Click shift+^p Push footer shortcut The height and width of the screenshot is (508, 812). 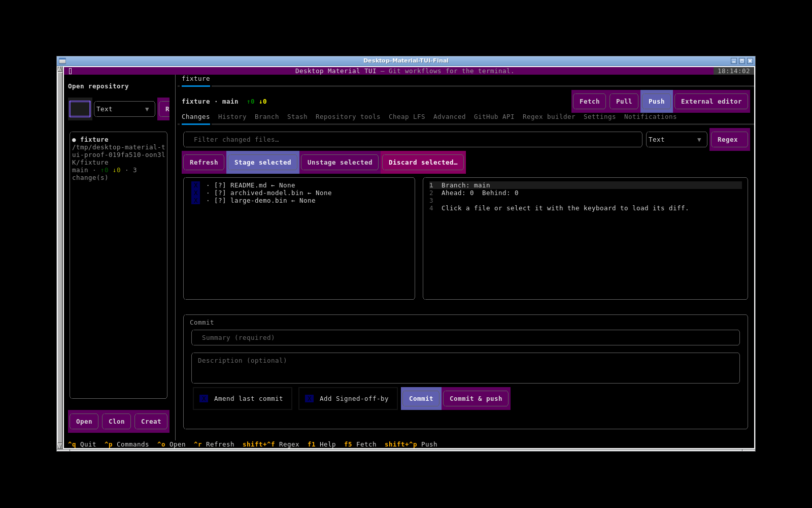pyautogui.click(x=411, y=444)
